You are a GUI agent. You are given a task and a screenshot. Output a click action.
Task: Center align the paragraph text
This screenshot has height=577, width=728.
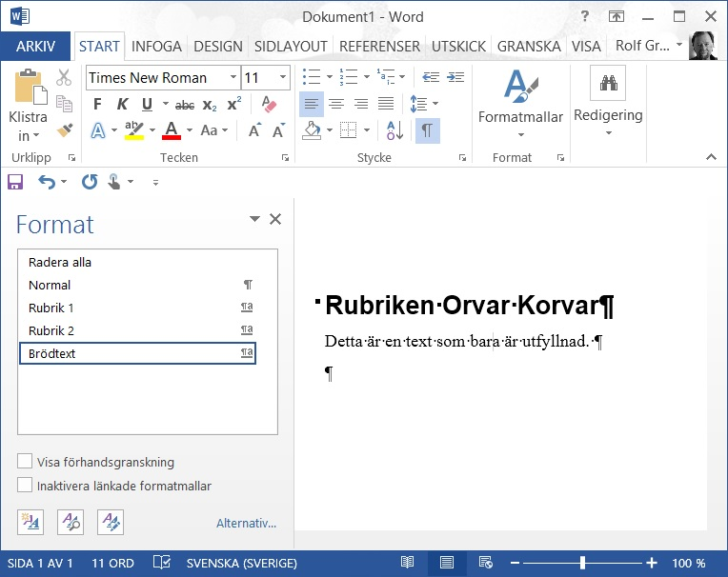tap(336, 105)
